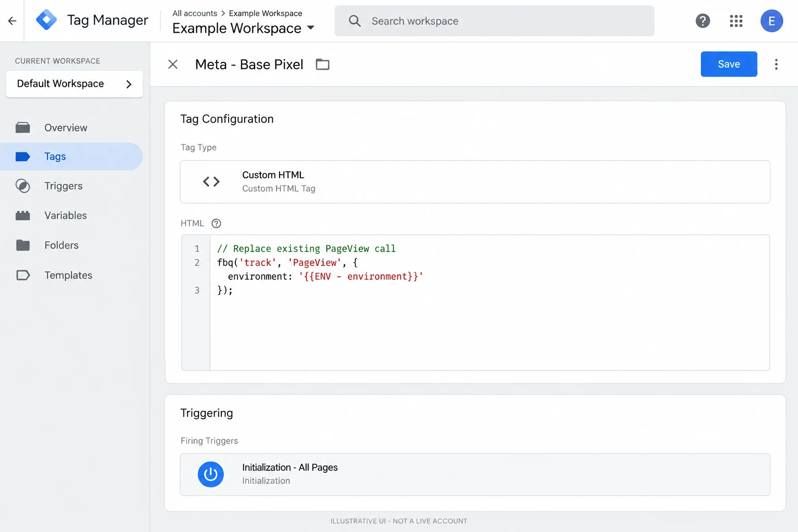This screenshot has height=532, width=798.
Task: Click the Search workspace input field
Action: coord(494,21)
